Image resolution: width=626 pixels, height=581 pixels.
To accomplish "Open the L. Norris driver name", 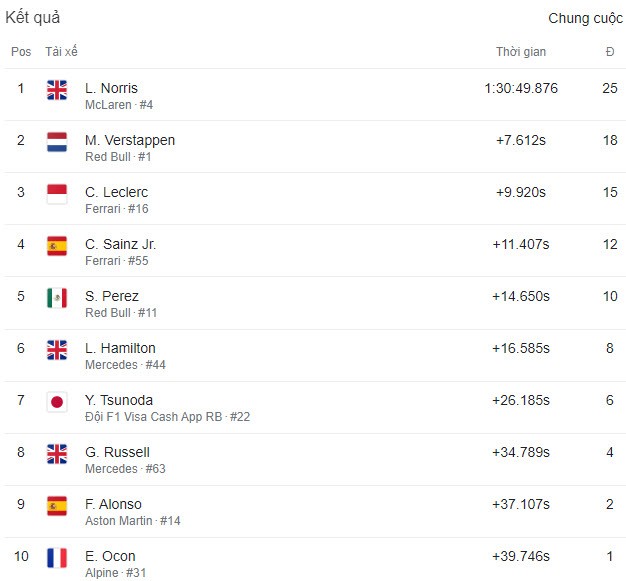I will [111, 88].
